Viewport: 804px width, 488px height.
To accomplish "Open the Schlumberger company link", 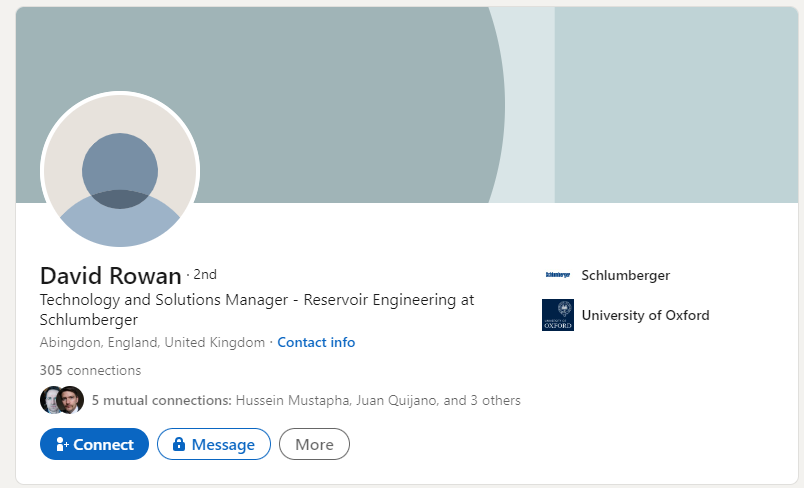I will (x=626, y=275).
